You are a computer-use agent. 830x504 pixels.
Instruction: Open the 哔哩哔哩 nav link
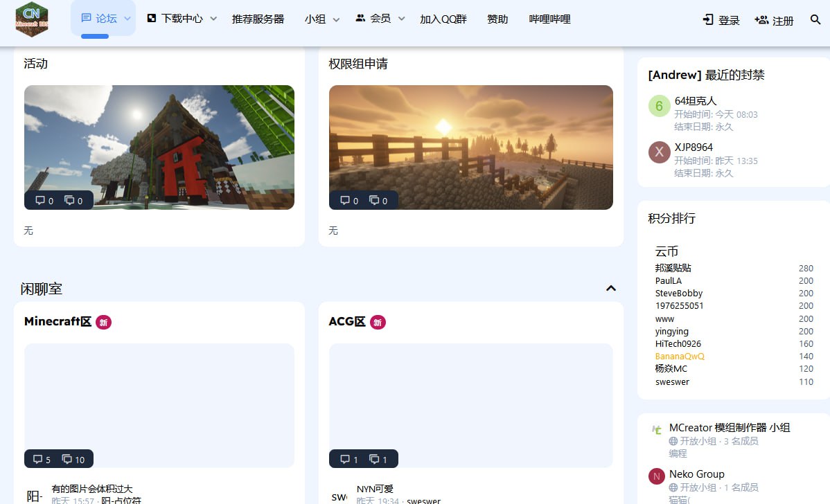coord(549,19)
